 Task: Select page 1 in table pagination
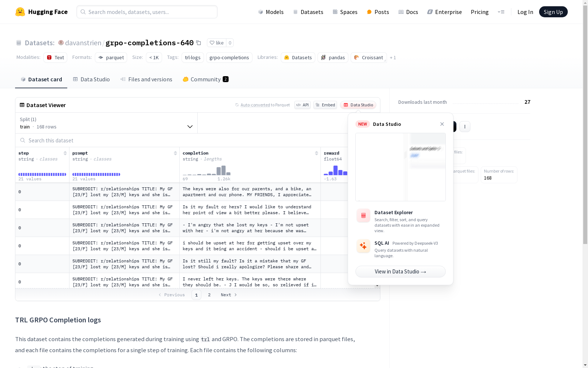(x=196, y=295)
